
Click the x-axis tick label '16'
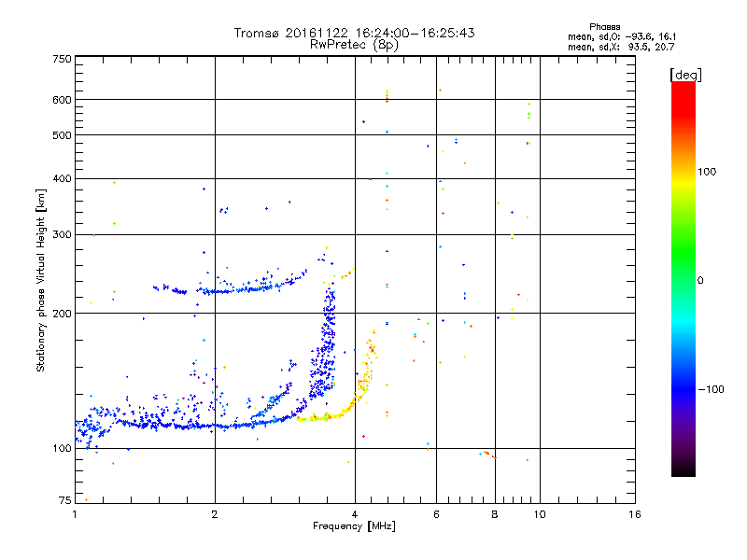[635, 514]
